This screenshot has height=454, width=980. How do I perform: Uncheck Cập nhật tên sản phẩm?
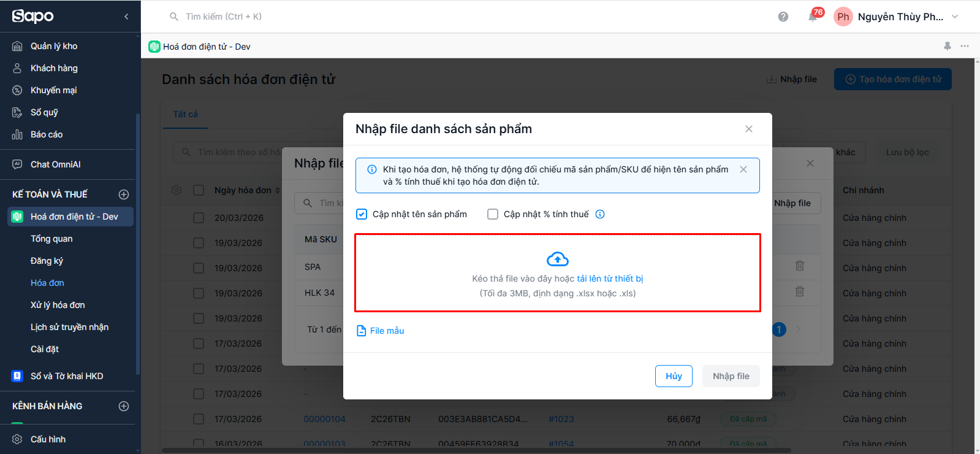[362, 214]
